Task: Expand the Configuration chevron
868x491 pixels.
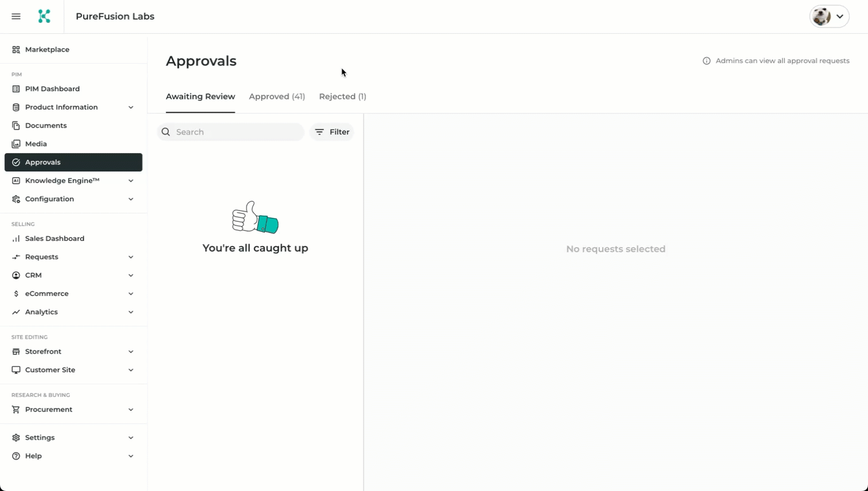Action: 131,199
